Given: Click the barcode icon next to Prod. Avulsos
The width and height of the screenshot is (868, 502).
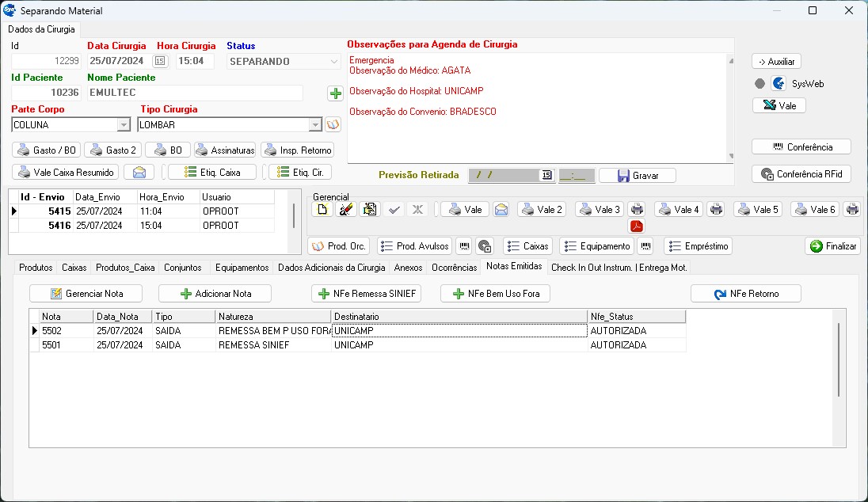Looking at the screenshot, I should [465, 246].
